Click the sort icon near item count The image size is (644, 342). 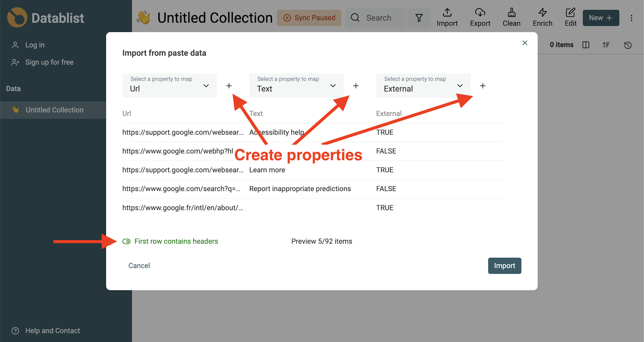pos(606,45)
